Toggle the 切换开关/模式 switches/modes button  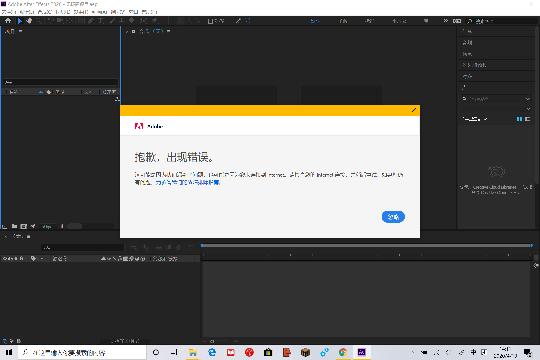pyautogui.click(x=126, y=341)
